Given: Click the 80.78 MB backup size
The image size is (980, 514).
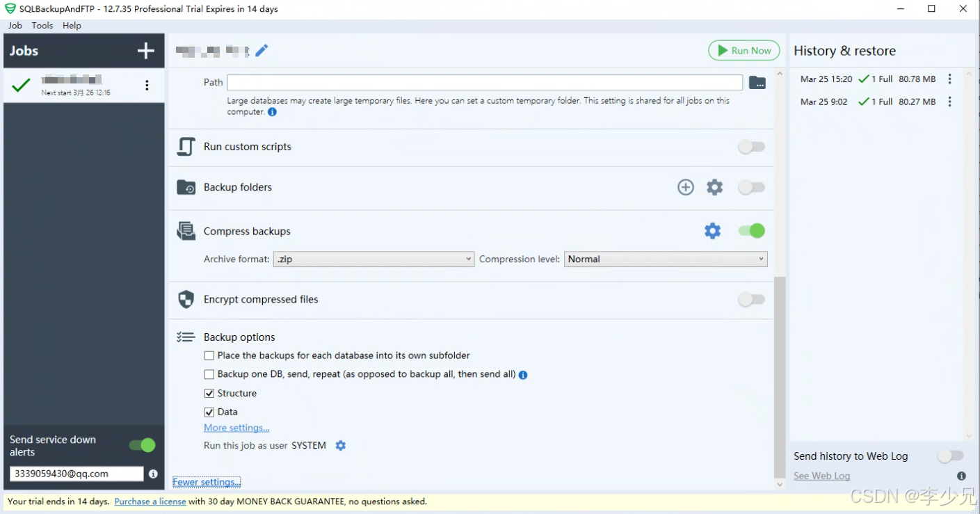Looking at the screenshot, I should (917, 79).
